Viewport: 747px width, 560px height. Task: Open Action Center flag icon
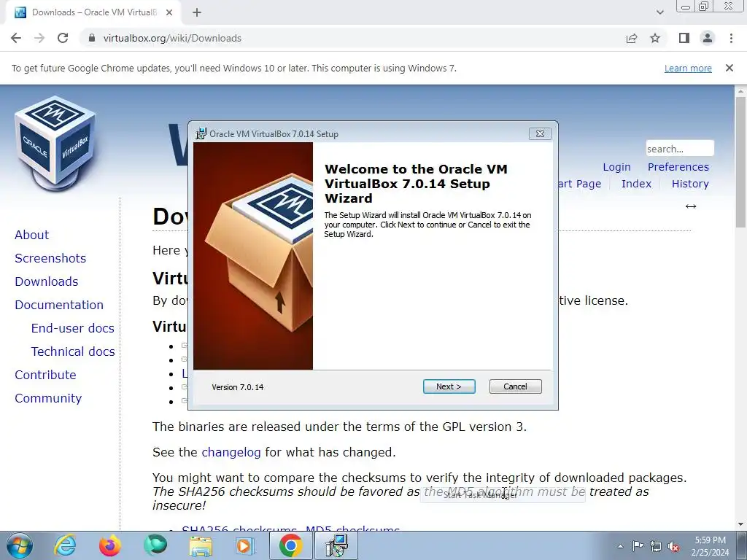(x=638, y=546)
